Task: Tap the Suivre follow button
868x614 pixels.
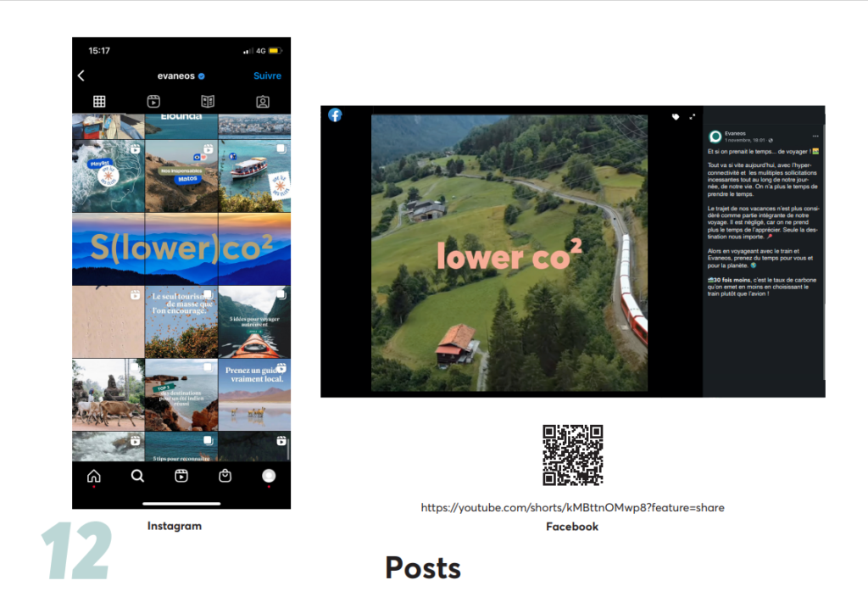Action: [x=267, y=75]
